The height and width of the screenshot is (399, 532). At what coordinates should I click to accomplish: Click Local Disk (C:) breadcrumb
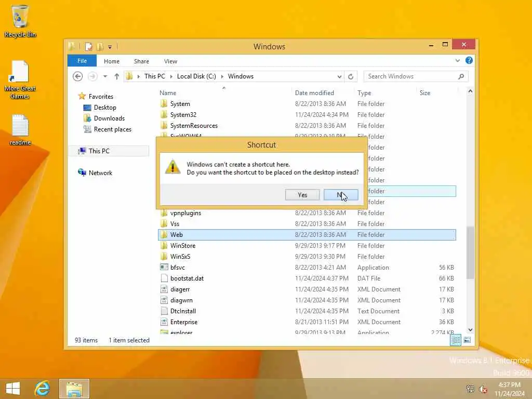point(196,76)
